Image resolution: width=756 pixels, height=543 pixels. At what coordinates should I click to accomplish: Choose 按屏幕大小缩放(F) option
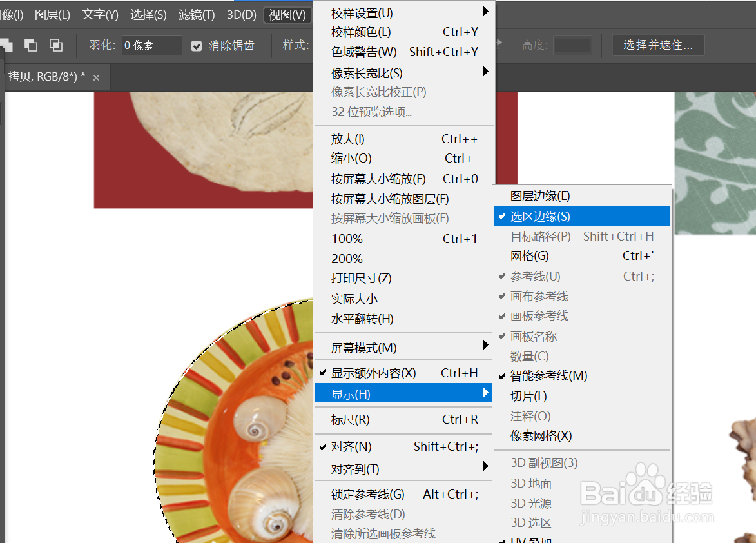[x=403, y=179]
